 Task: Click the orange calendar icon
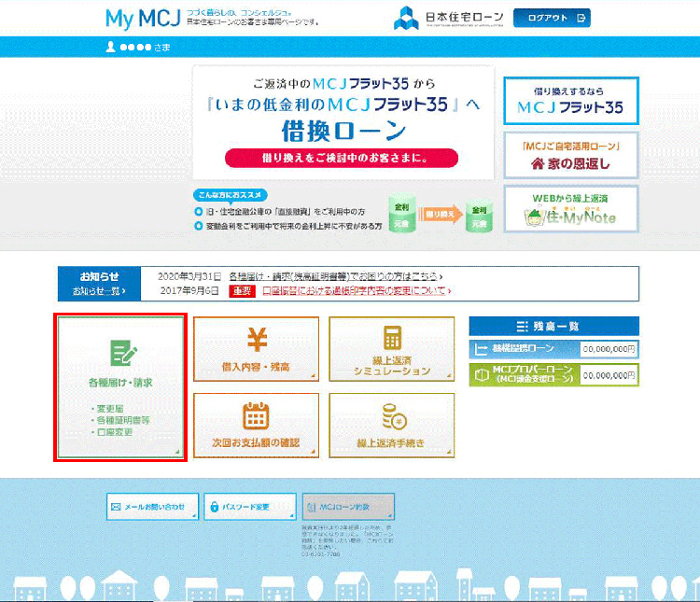pyautogui.click(x=256, y=415)
